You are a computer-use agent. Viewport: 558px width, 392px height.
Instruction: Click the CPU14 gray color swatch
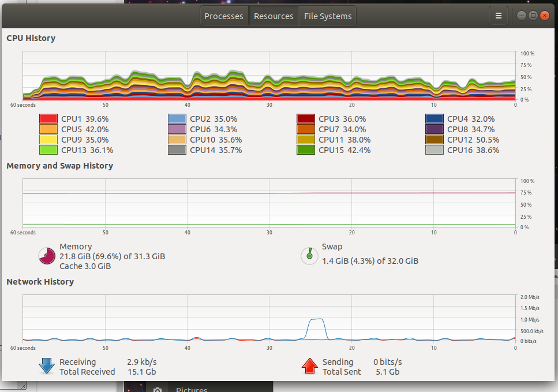coord(177,150)
